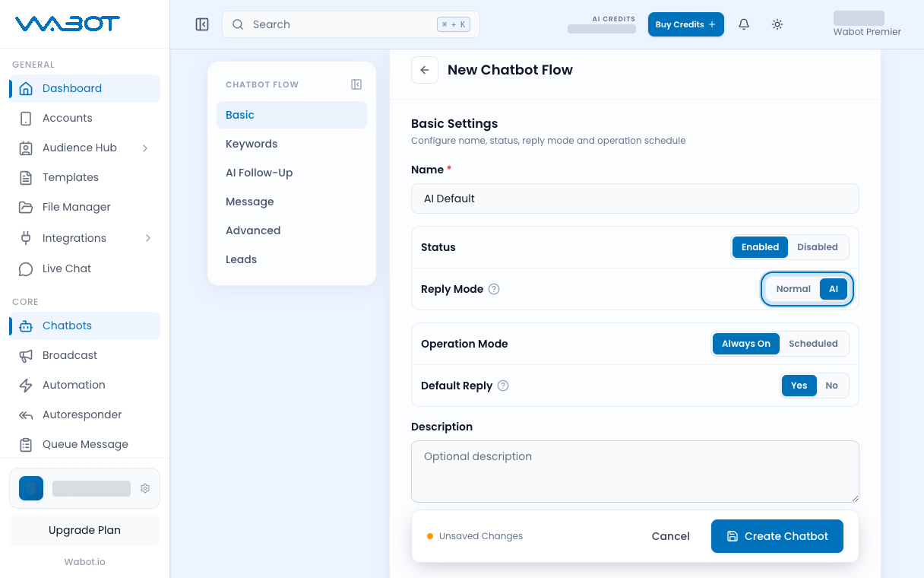This screenshot has width=924, height=578.
Task: Open the Advanced section
Action: tap(292, 230)
